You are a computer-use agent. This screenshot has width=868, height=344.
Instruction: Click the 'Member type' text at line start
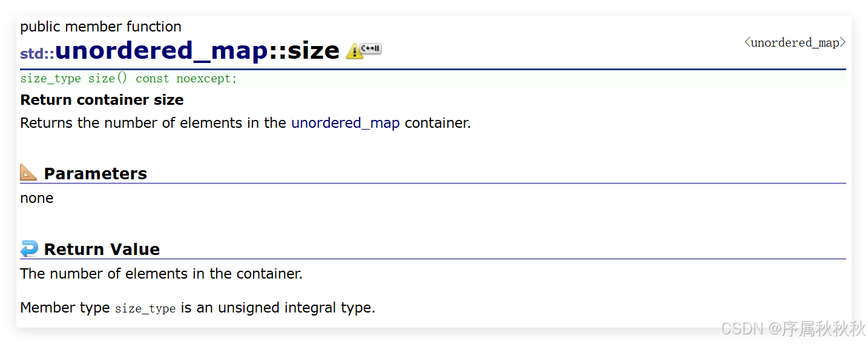pos(65,308)
